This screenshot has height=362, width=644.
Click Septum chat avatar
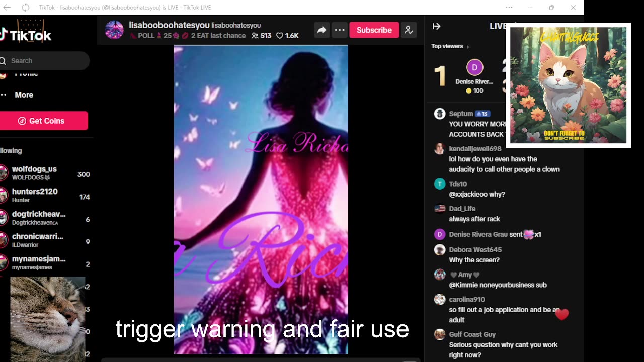440,114
